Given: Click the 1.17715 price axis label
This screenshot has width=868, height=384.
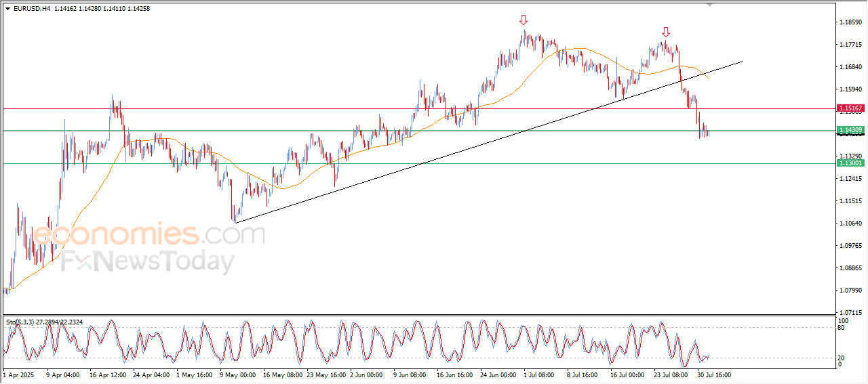Looking at the screenshot, I should click(850, 45).
